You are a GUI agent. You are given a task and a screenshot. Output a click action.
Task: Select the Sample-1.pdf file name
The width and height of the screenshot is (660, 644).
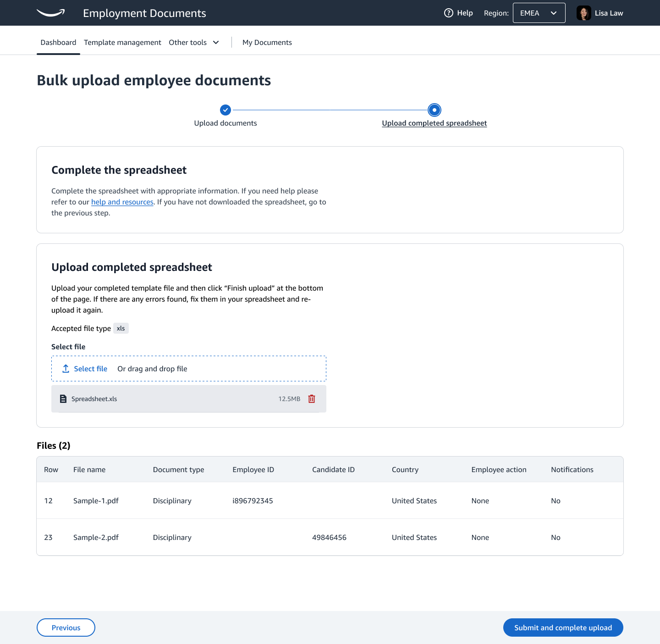[96, 501]
